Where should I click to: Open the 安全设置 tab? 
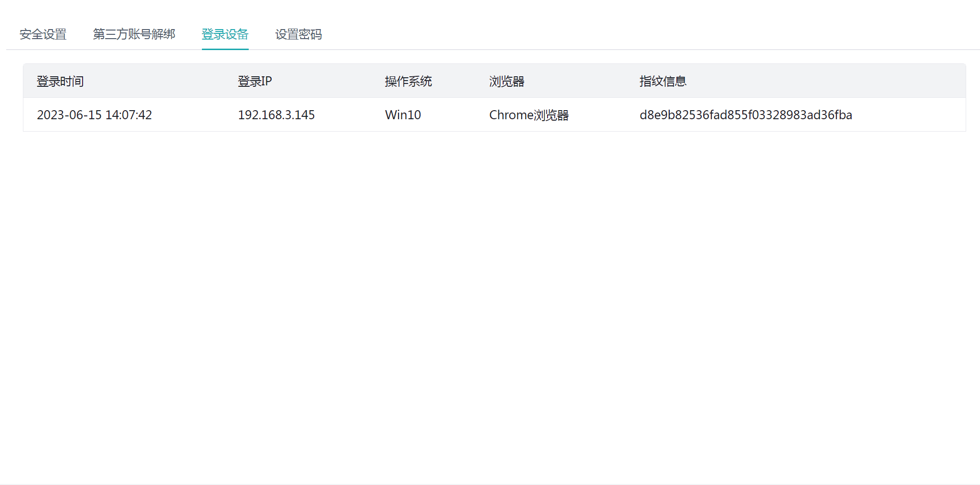coord(43,34)
